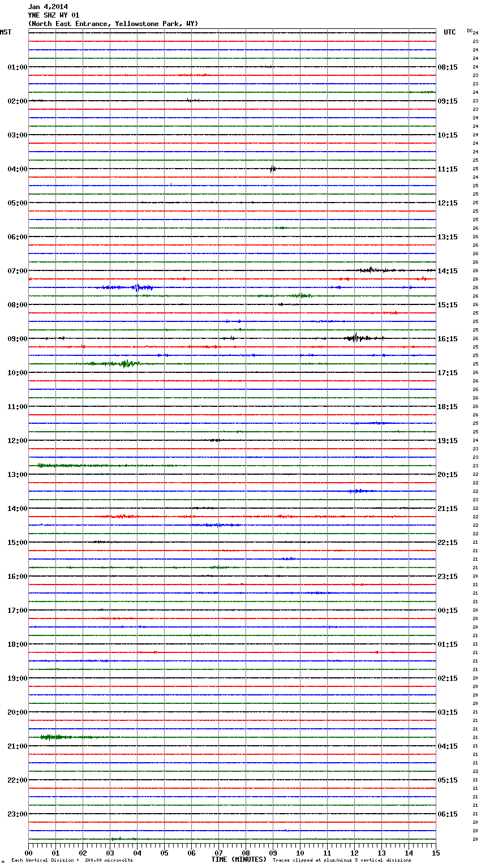Click the 11:15 UTC time label
The image size is (481, 868).
[x=448, y=169]
